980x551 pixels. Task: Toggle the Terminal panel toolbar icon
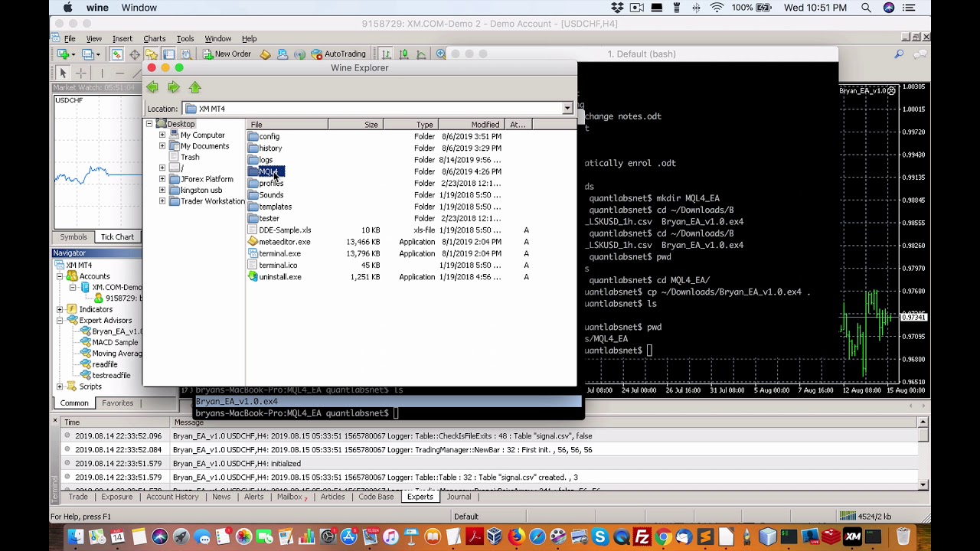(168, 54)
